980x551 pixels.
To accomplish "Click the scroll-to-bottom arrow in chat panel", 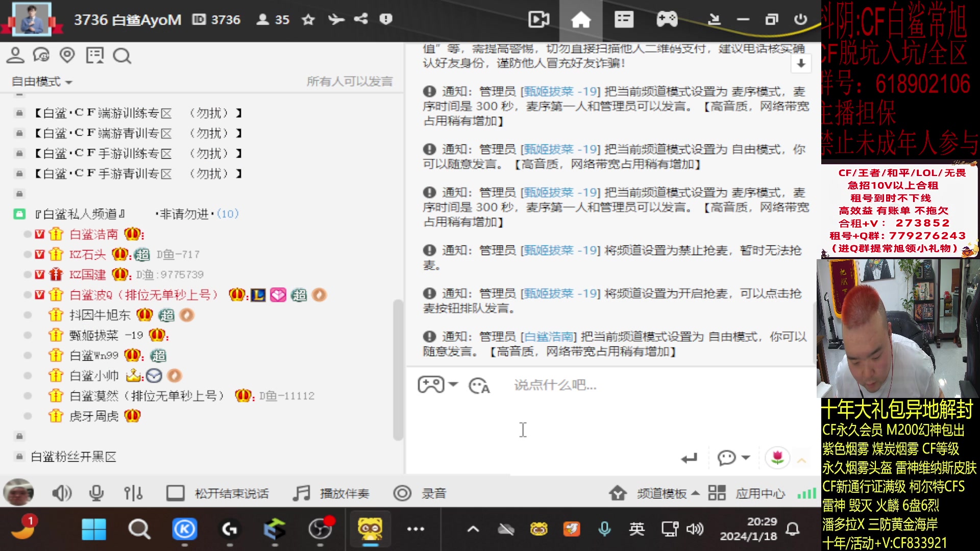I will [x=801, y=63].
